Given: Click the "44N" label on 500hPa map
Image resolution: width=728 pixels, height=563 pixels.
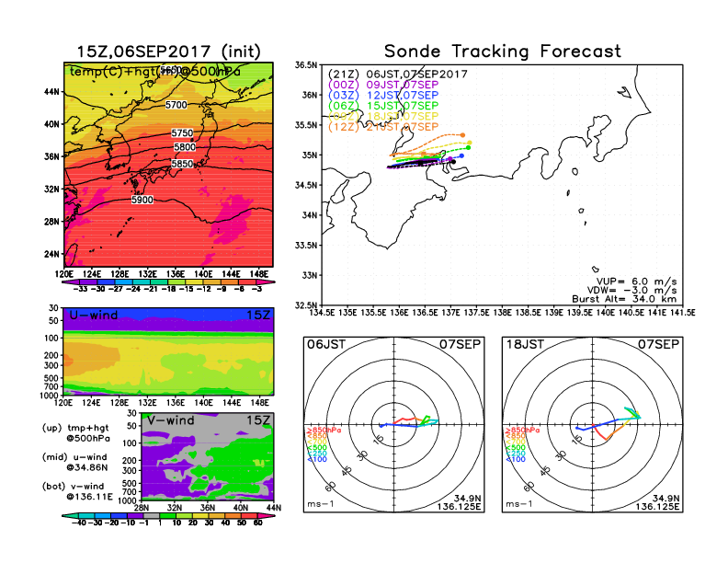Looking at the screenshot, I should tap(51, 92).
